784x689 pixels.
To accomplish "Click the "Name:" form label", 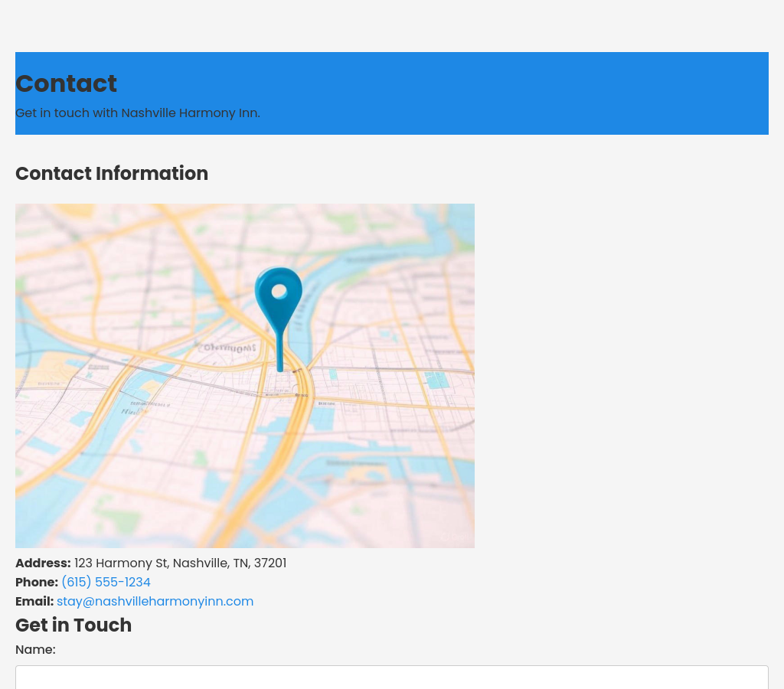I will [x=35, y=650].
